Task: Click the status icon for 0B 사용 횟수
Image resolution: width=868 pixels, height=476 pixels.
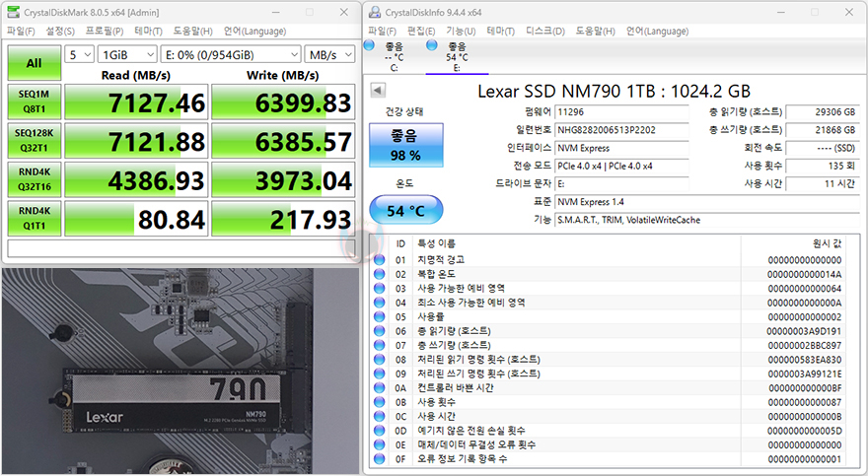Action: pos(379,402)
